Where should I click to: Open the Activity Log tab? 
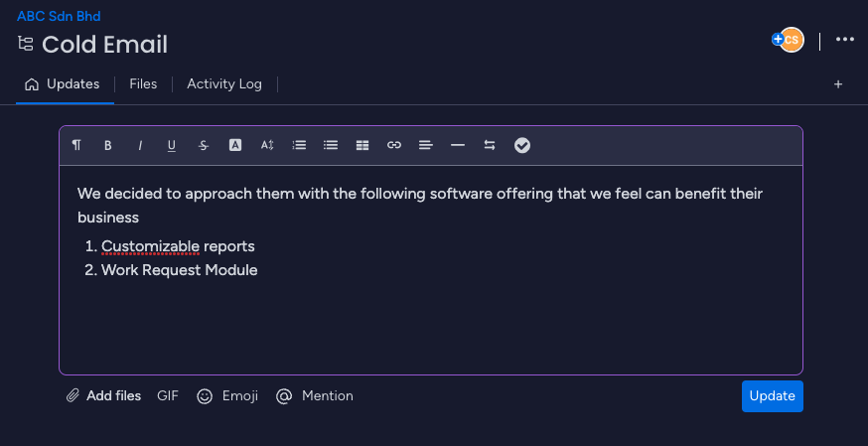tap(224, 84)
